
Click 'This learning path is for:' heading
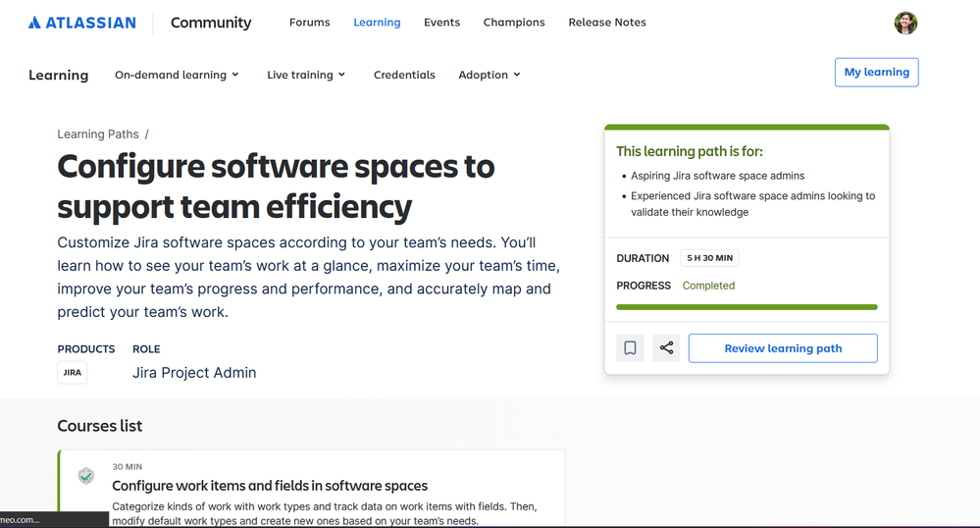coord(690,151)
